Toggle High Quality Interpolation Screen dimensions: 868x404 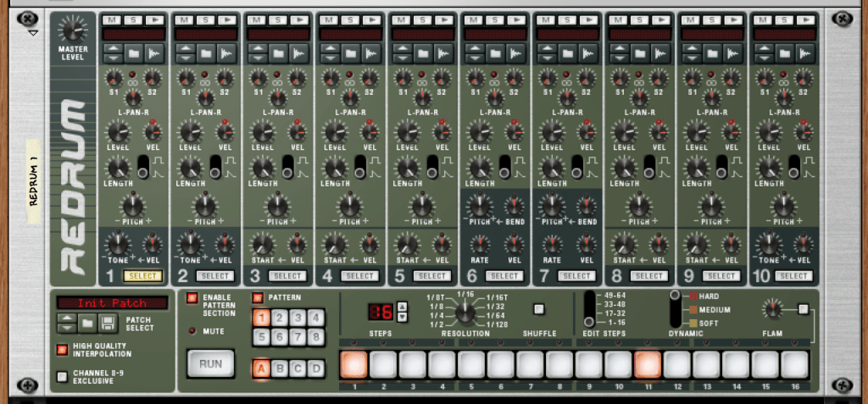pyautogui.click(x=62, y=350)
